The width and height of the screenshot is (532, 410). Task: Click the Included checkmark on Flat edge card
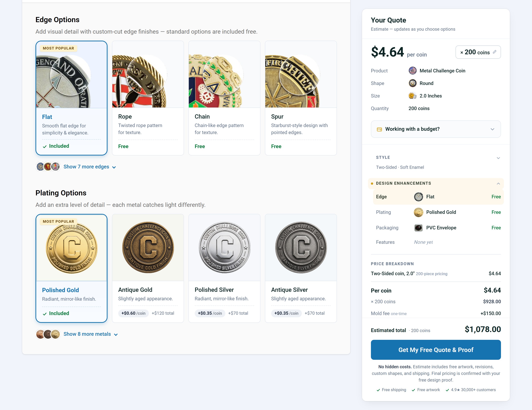click(x=45, y=147)
